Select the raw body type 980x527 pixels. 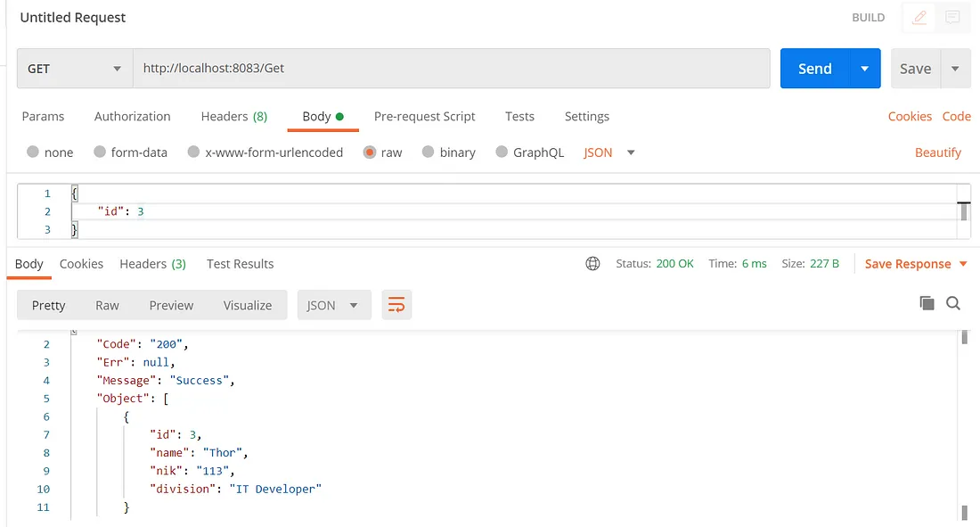(x=370, y=152)
